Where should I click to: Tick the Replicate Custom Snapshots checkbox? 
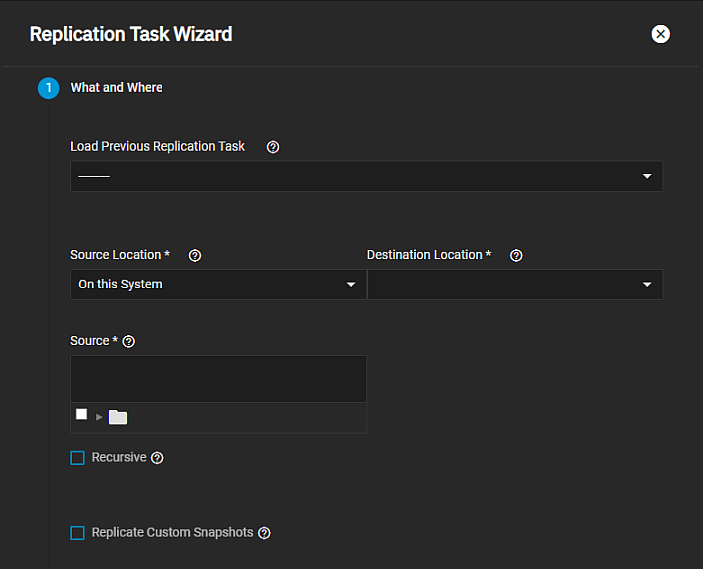(78, 533)
